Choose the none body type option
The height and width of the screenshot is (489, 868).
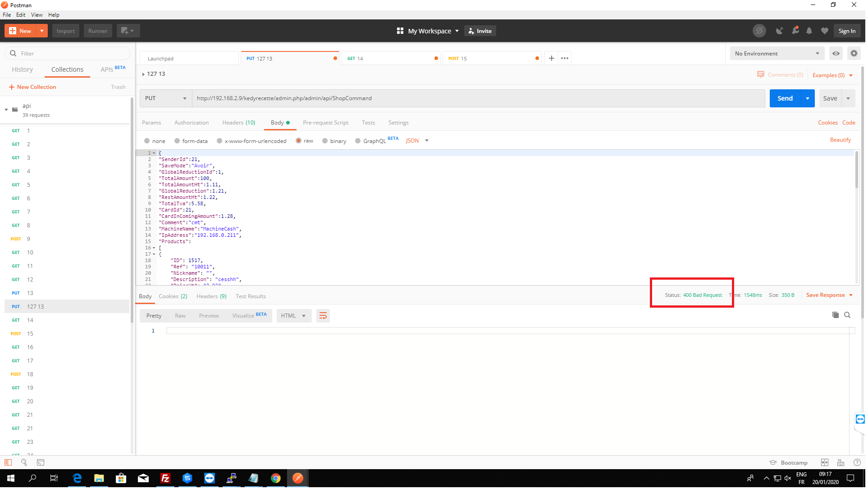(147, 141)
